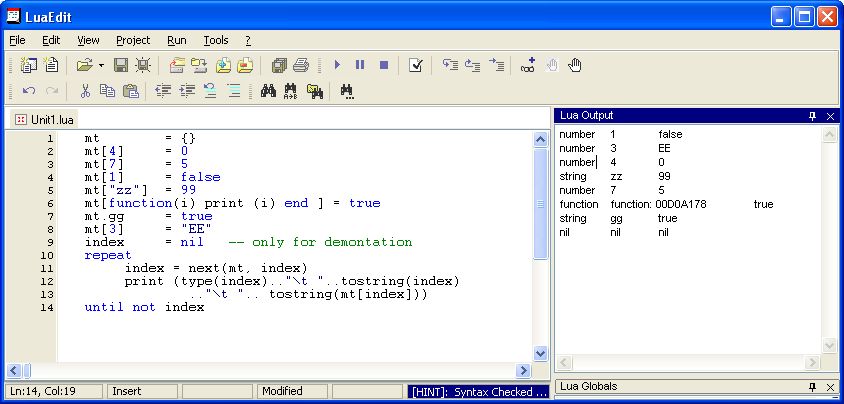Open Find with the binoculars icon

268,91
